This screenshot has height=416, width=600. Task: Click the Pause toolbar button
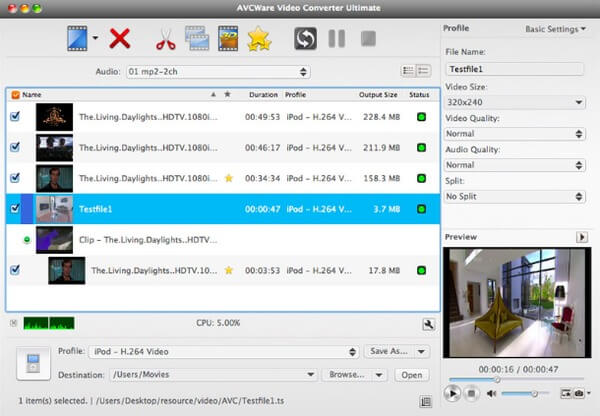[x=337, y=38]
